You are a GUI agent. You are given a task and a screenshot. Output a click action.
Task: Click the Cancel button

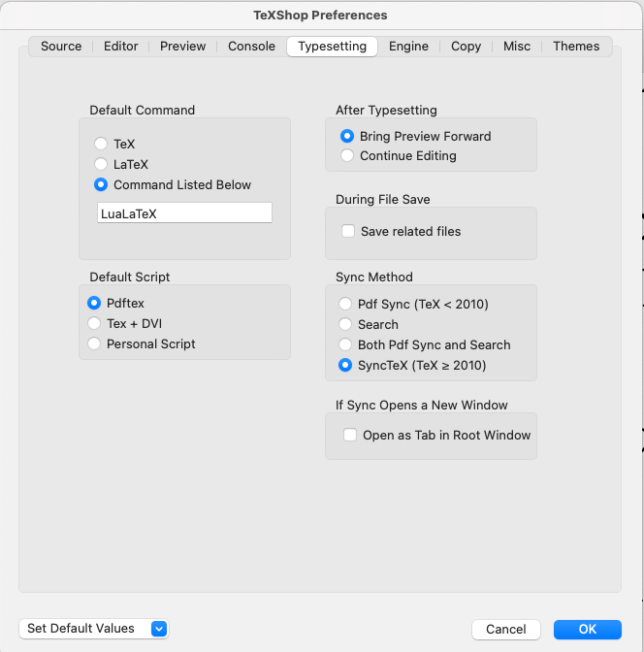506,629
